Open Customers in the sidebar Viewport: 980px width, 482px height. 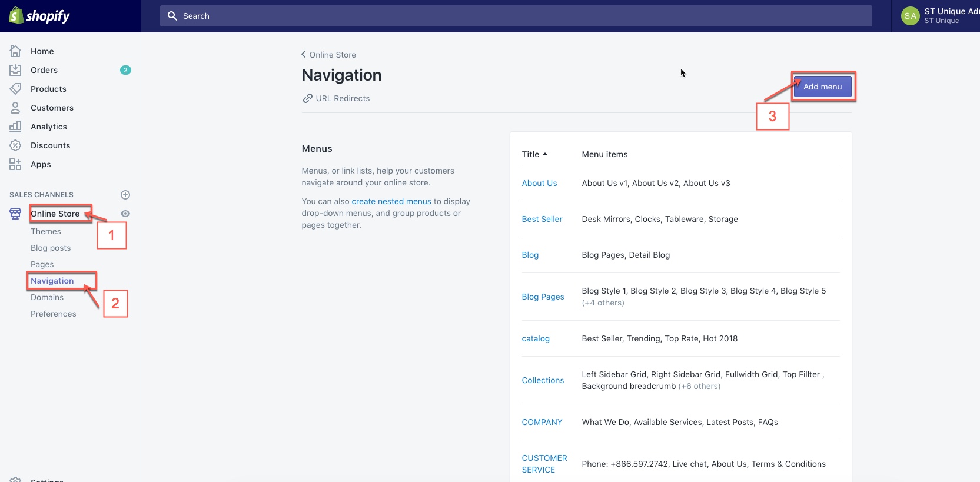point(52,108)
